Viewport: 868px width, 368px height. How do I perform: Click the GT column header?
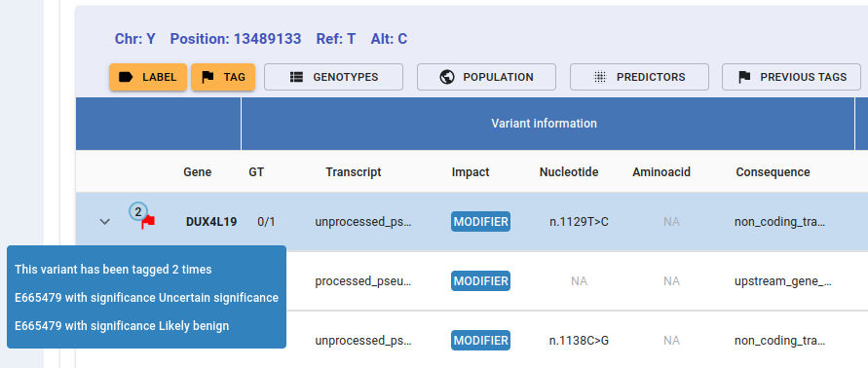(256, 172)
